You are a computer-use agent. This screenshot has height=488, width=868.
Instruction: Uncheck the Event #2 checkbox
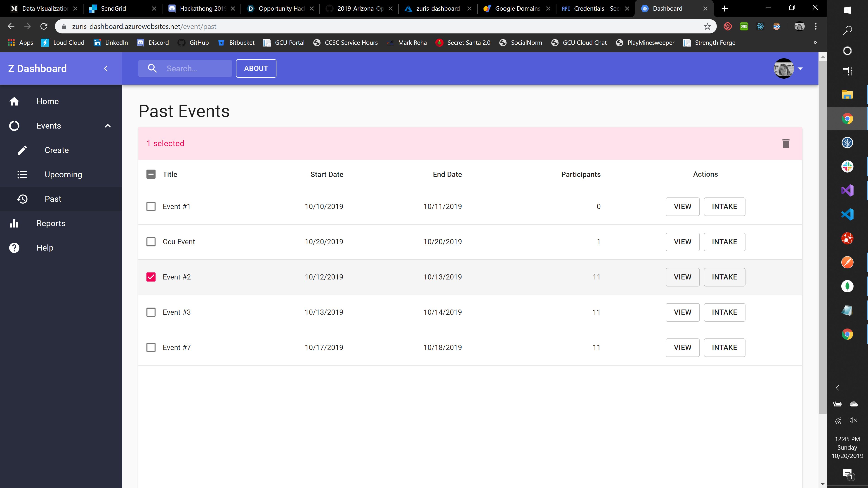pyautogui.click(x=151, y=277)
